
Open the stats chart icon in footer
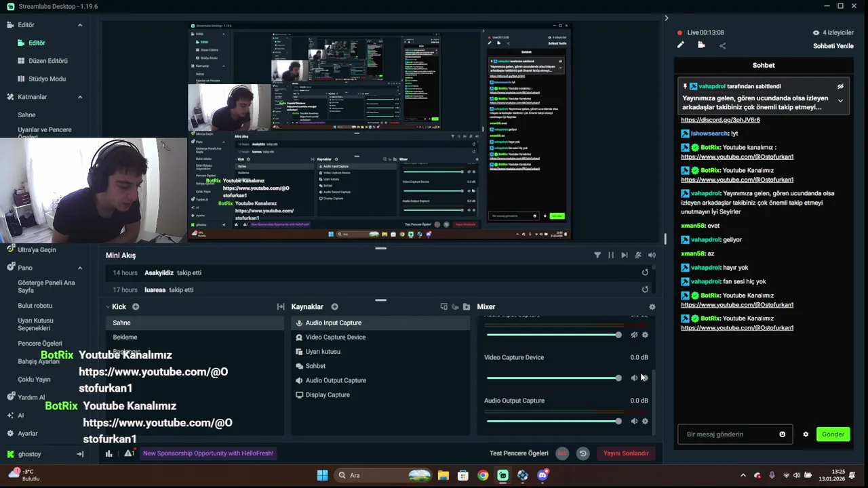point(108,453)
